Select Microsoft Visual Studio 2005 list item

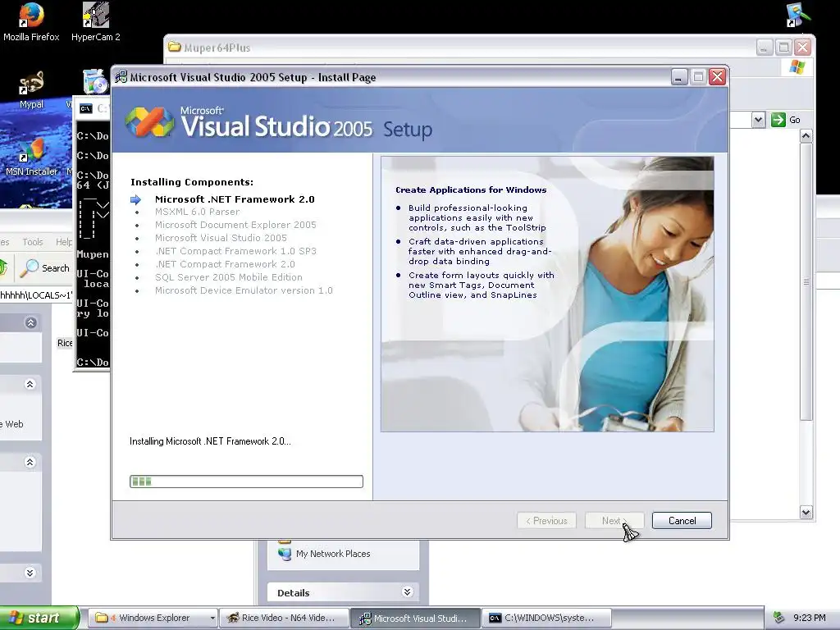[x=221, y=238]
